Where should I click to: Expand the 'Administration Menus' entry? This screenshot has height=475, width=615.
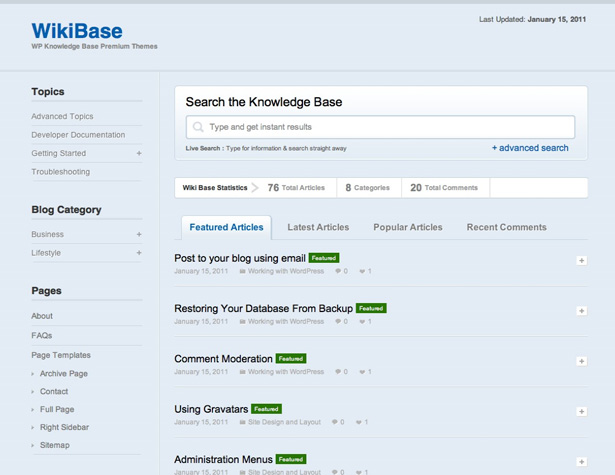(582, 462)
